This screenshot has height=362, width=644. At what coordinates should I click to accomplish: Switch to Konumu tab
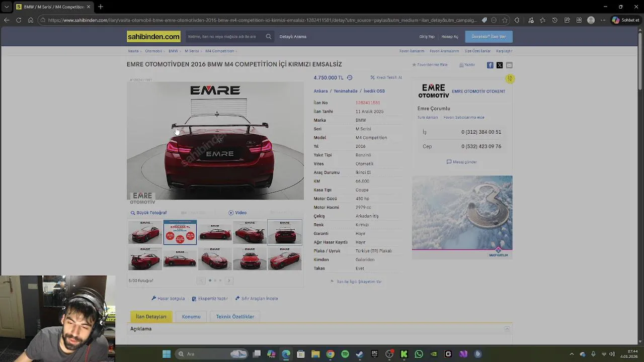pyautogui.click(x=191, y=317)
